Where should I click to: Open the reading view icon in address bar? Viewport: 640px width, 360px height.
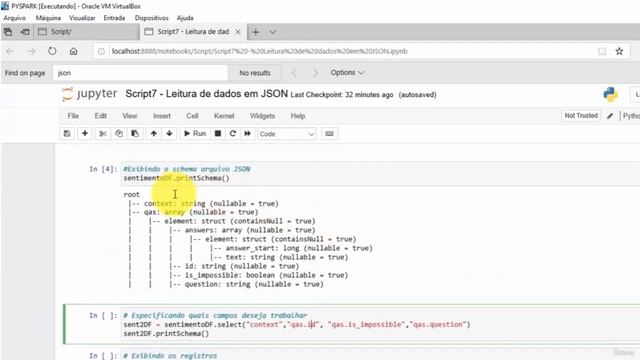602,51
